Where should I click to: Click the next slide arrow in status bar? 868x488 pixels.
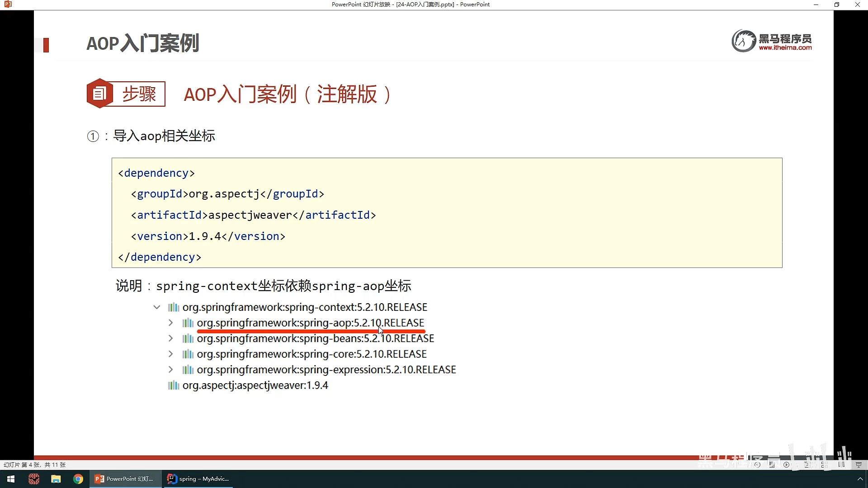786,465
